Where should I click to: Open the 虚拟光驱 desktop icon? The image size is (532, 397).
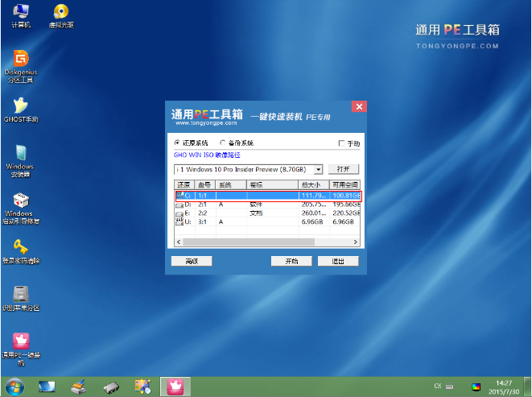pyautogui.click(x=61, y=16)
